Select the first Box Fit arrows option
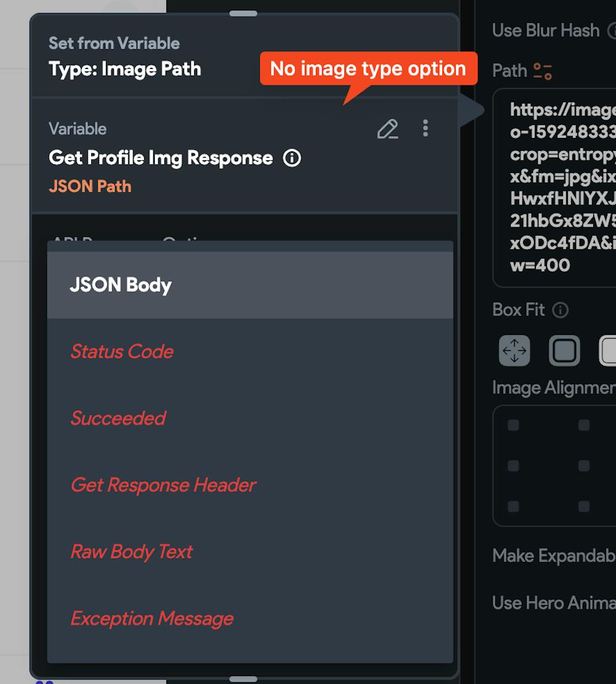This screenshot has height=684, width=616. coord(514,350)
